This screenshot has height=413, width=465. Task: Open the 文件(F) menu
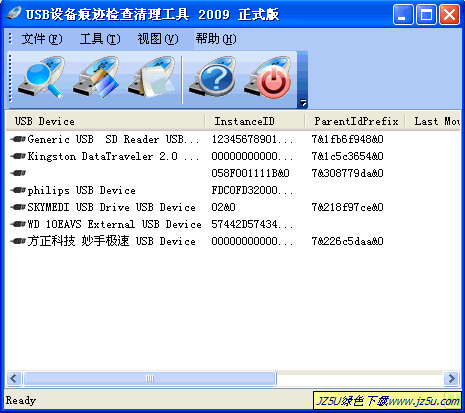pos(42,39)
